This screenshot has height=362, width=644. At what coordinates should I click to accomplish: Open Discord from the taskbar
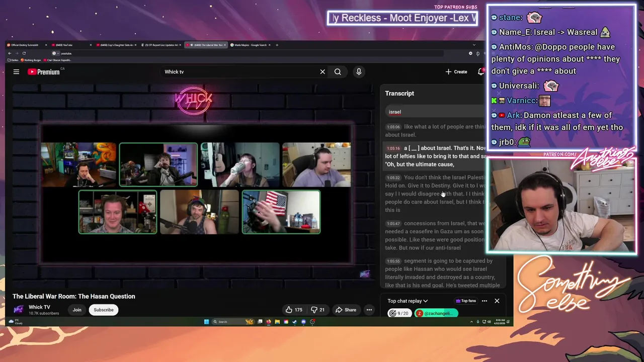coord(303,322)
